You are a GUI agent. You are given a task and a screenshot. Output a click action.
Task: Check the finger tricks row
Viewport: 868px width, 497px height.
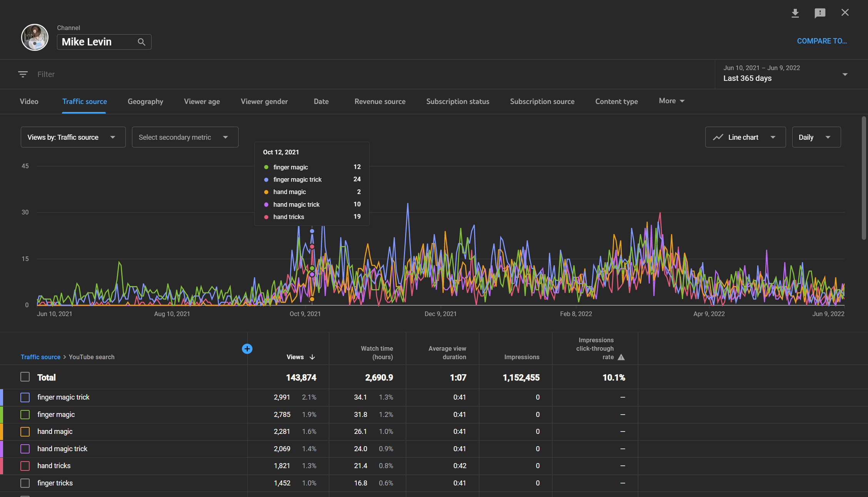(25, 483)
